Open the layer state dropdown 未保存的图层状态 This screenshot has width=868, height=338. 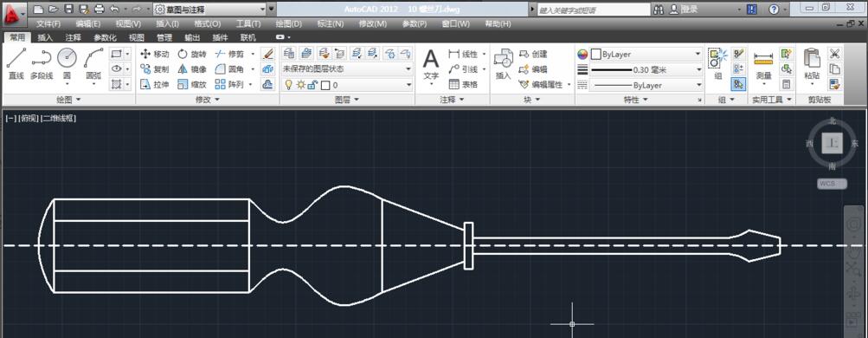347,68
